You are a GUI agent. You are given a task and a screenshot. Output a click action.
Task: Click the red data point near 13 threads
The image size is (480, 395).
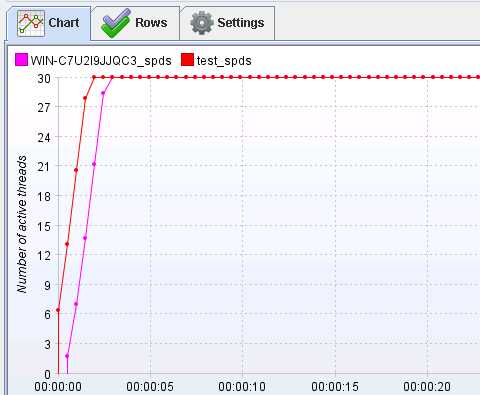pos(67,244)
